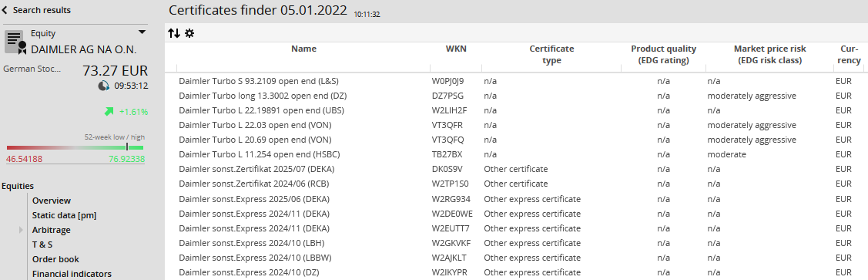Click the DAIMLER certificate document icon

tap(15, 42)
